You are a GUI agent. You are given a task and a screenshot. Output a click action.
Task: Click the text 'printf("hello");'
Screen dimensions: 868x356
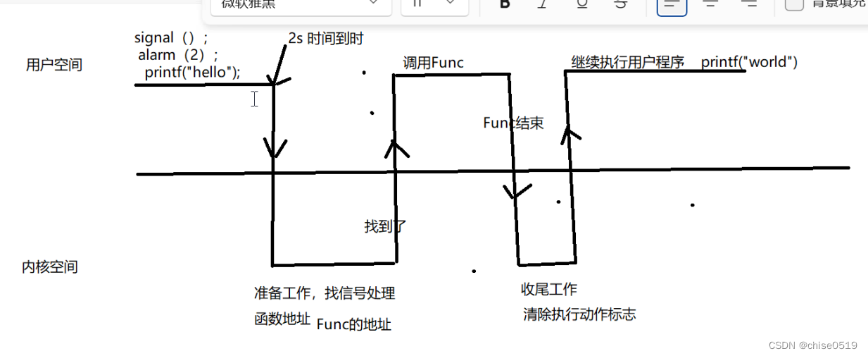tap(192, 72)
